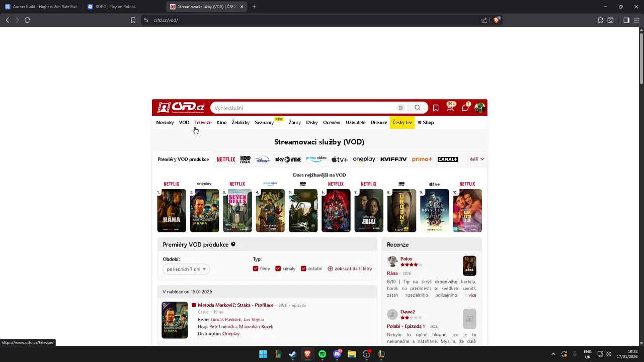644x362 pixels.
Task: Open the browser share icon in address bar
Action: click(x=484, y=20)
